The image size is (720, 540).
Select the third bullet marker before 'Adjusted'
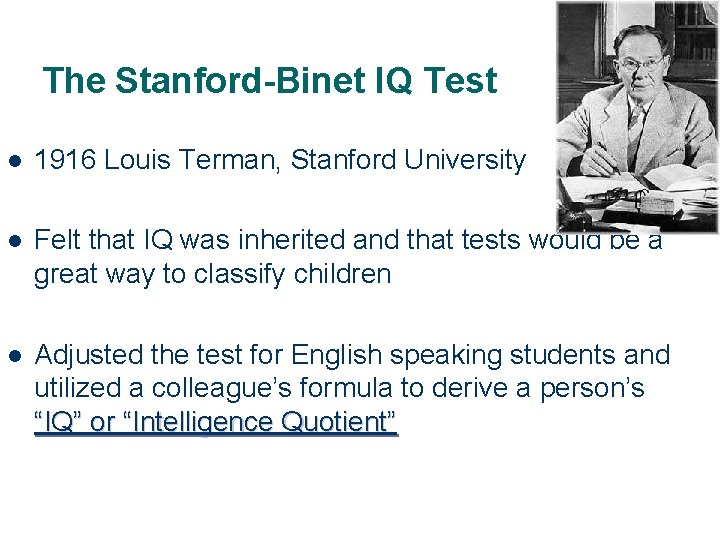(12, 355)
